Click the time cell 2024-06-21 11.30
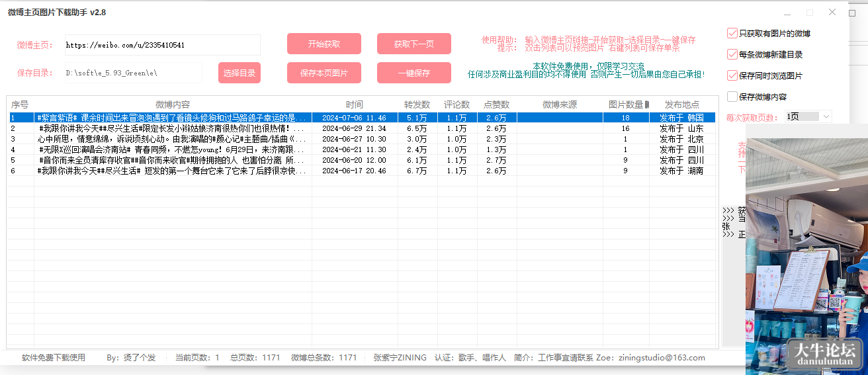 tap(354, 149)
